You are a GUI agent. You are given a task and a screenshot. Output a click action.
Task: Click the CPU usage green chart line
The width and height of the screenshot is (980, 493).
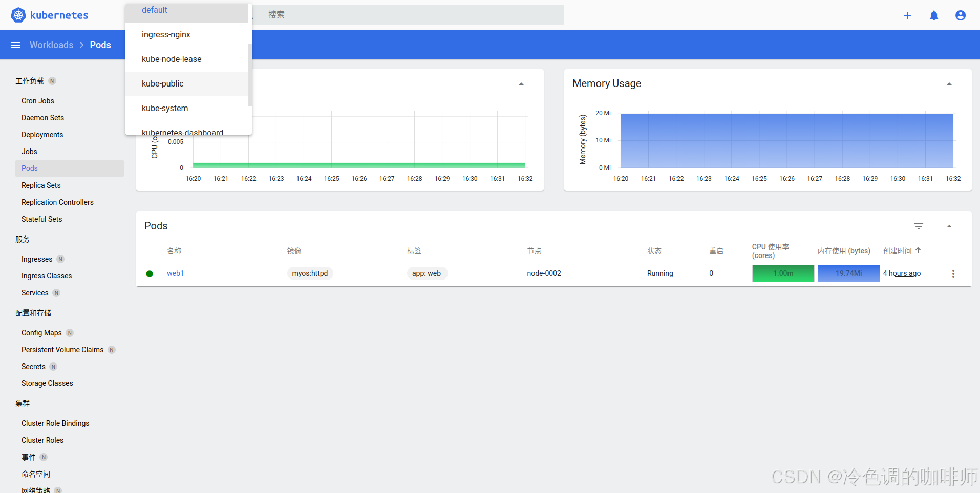coord(359,165)
